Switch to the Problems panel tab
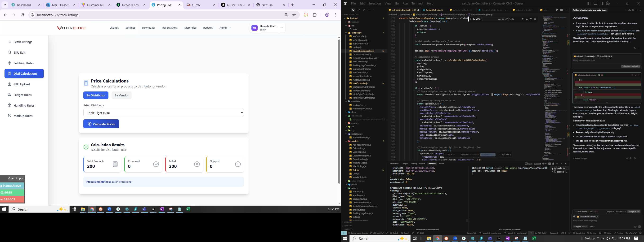The image size is (644, 242). pos(394,164)
